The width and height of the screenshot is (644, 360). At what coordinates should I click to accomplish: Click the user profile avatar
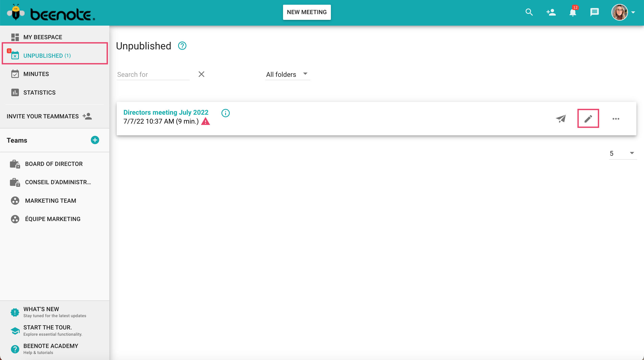[619, 12]
